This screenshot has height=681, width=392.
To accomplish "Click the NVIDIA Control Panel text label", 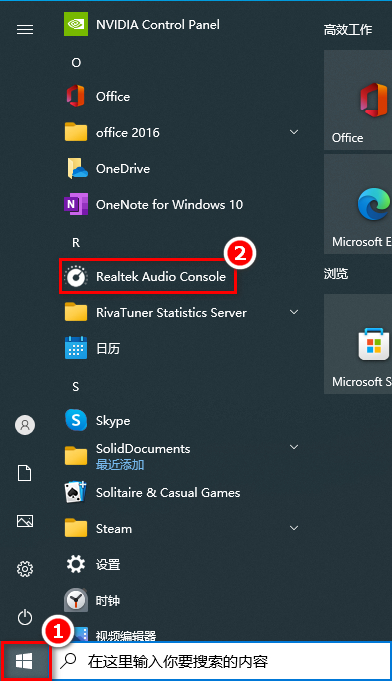I will coord(158,25).
